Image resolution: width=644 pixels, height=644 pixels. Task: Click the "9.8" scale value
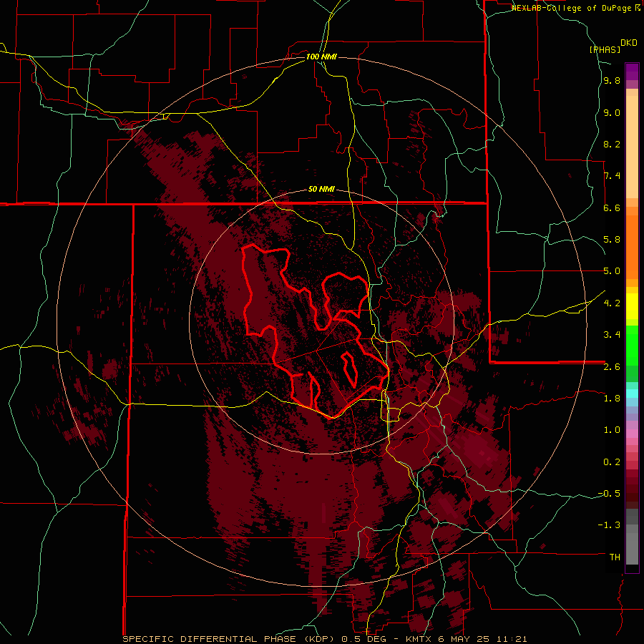(x=612, y=81)
